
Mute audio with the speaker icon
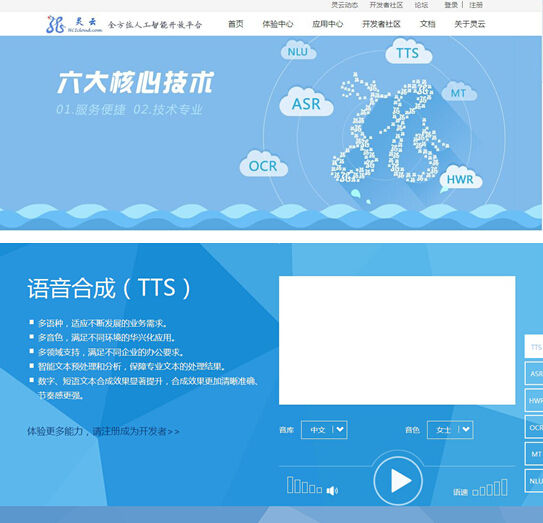click(x=332, y=490)
